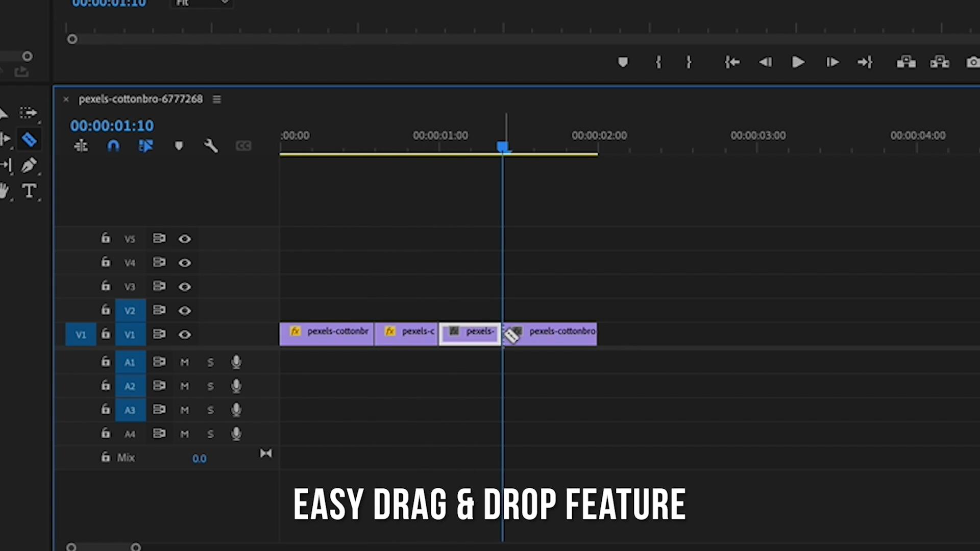Switch to pexels-cottonbro-6777268 sequence tab
This screenshot has width=980, height=551.
point(140,99)
